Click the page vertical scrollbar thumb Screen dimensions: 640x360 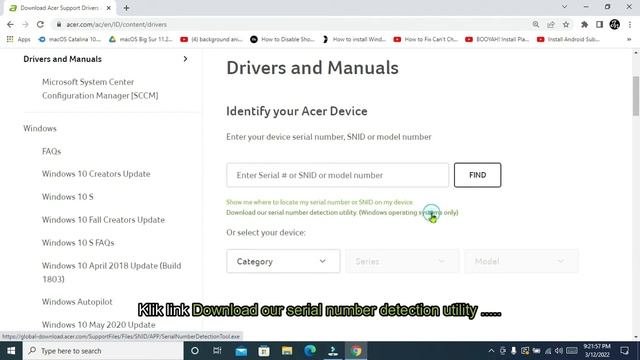(x=636, y=96)
